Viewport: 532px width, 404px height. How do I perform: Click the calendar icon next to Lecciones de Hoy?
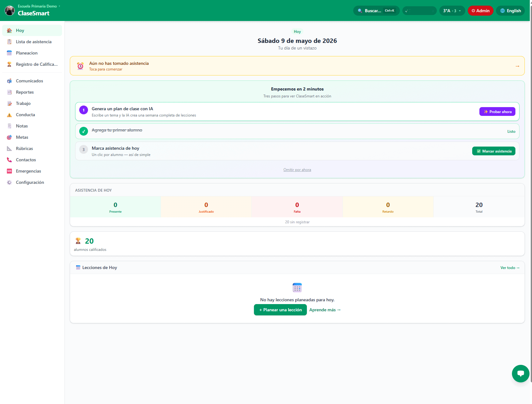point(78,267)
